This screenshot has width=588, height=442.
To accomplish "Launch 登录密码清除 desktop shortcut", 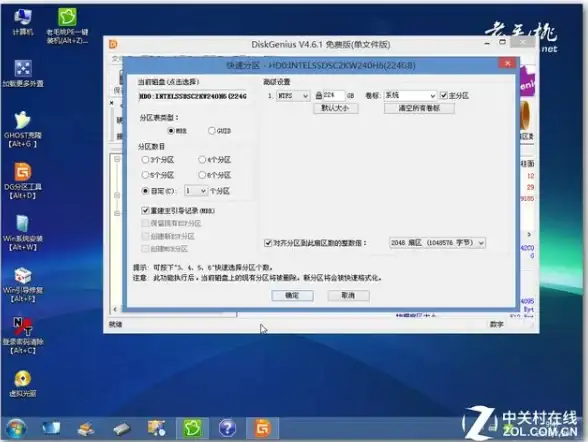I will [x=23, y=336].
